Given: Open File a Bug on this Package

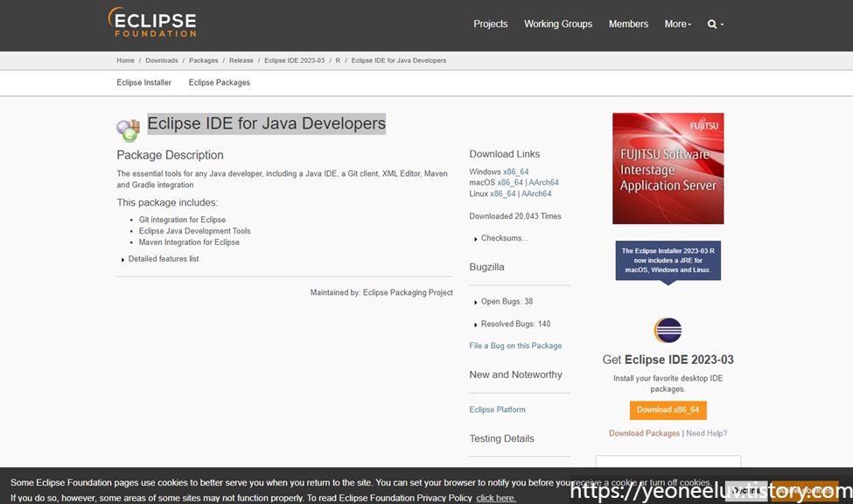Looking at the screenshot, I should click(515, 346).
